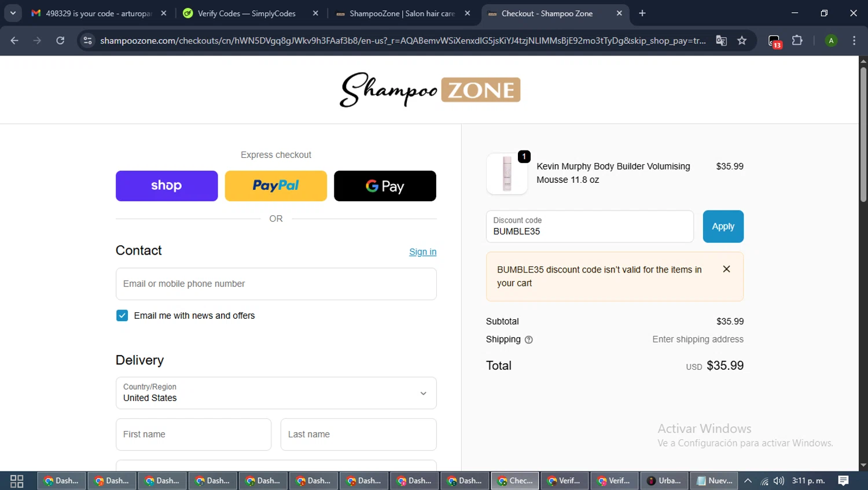The height and width of the screenshot is (490, 868).
Task: Open the Chrome profile avatar A
Action: click(x=831, y=40)
